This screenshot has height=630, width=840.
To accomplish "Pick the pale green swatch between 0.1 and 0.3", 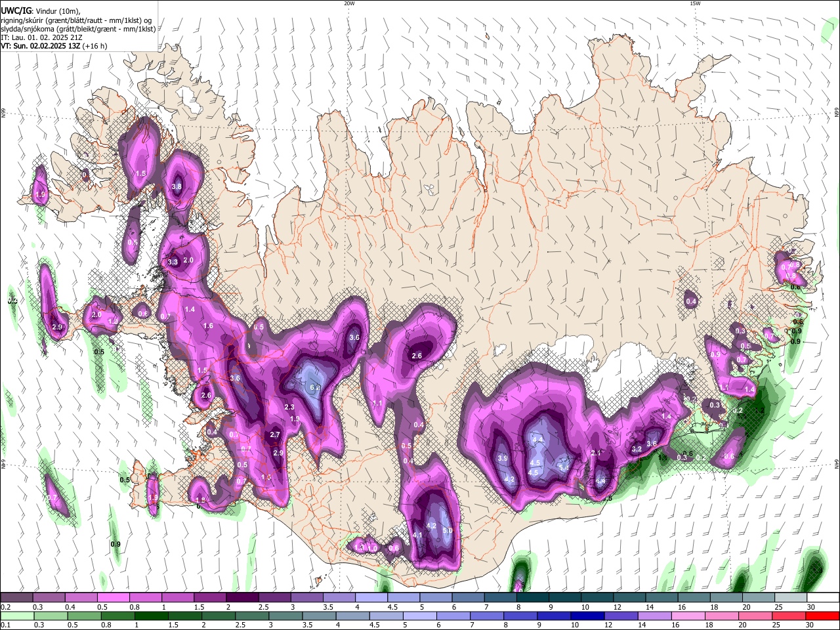I will (x=16, y=616).
